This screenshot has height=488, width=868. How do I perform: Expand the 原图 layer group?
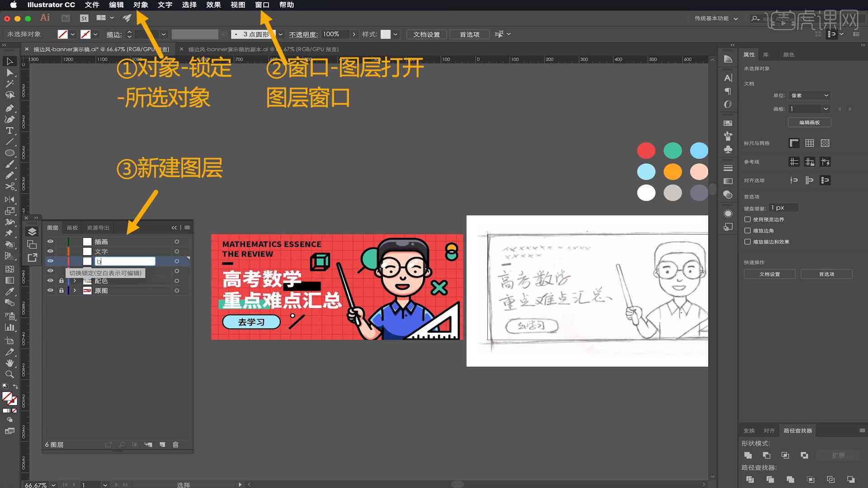pos(74,290)
